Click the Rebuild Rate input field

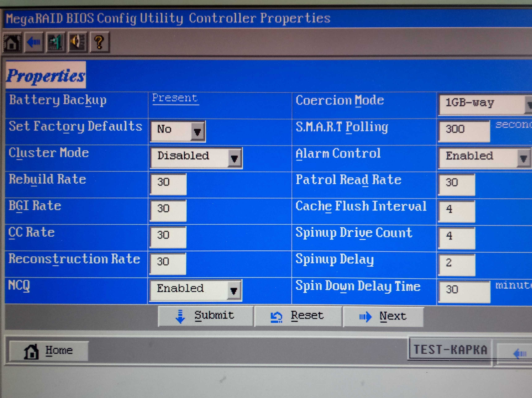[x=168, y=184]
